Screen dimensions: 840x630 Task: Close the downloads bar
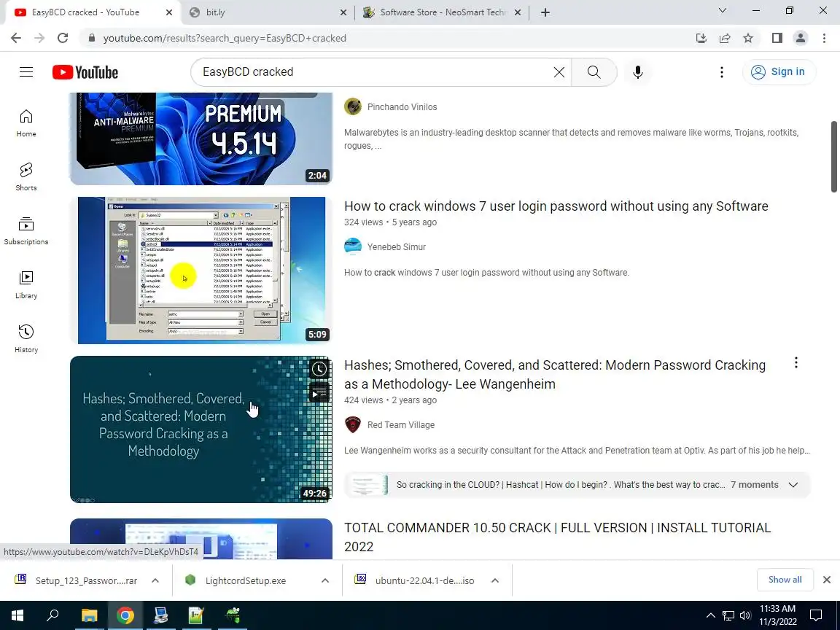pos(827,580)
